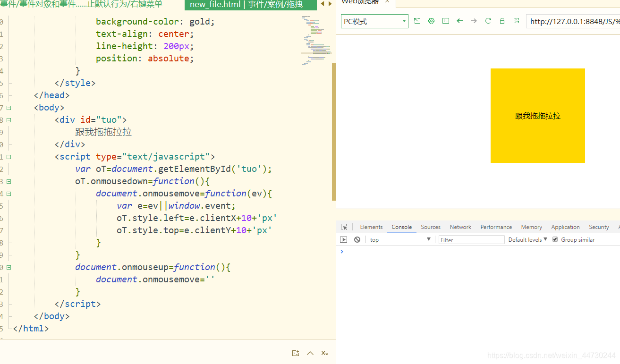The height and width of the screenshot is (364, 620).
Task: Click the open in external browser icon
Action: coord(417,21)
